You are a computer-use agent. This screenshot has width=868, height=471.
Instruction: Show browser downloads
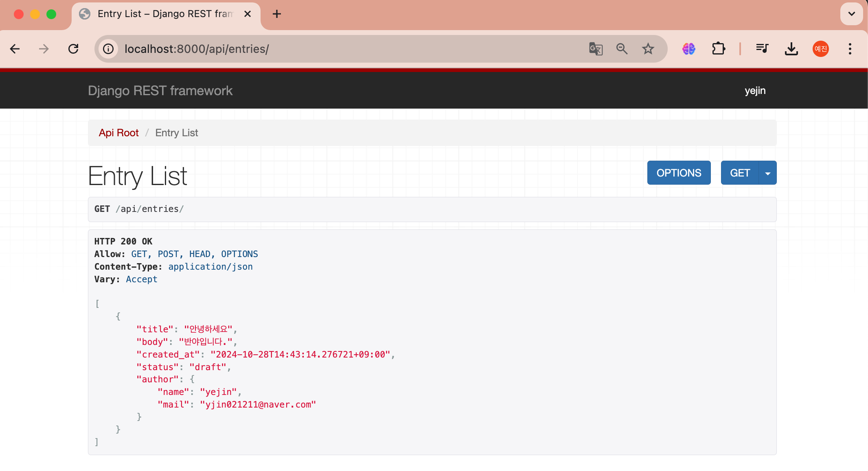coord(791,49)
